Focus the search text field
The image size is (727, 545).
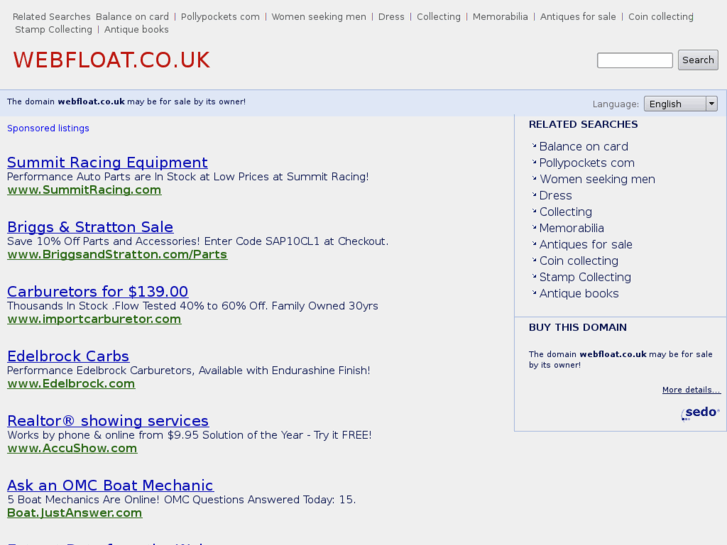(x=635, y=60)
